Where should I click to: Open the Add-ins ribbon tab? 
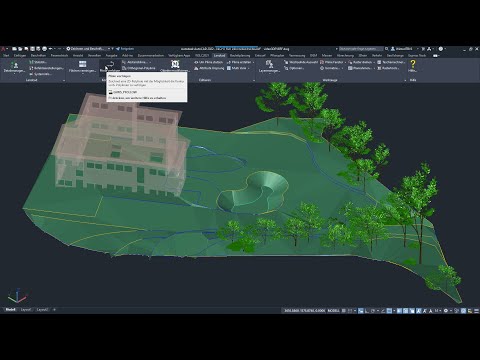[127, 55]
